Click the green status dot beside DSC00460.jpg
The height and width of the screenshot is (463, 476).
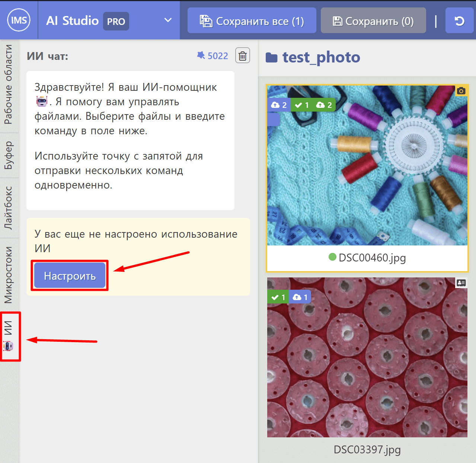tap(332, 257)
